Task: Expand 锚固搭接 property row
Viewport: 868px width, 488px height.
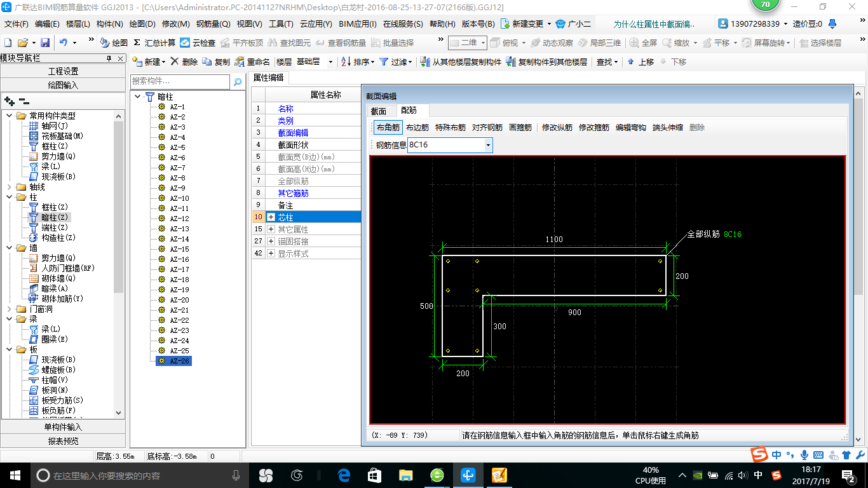Action: coord(271,241)
